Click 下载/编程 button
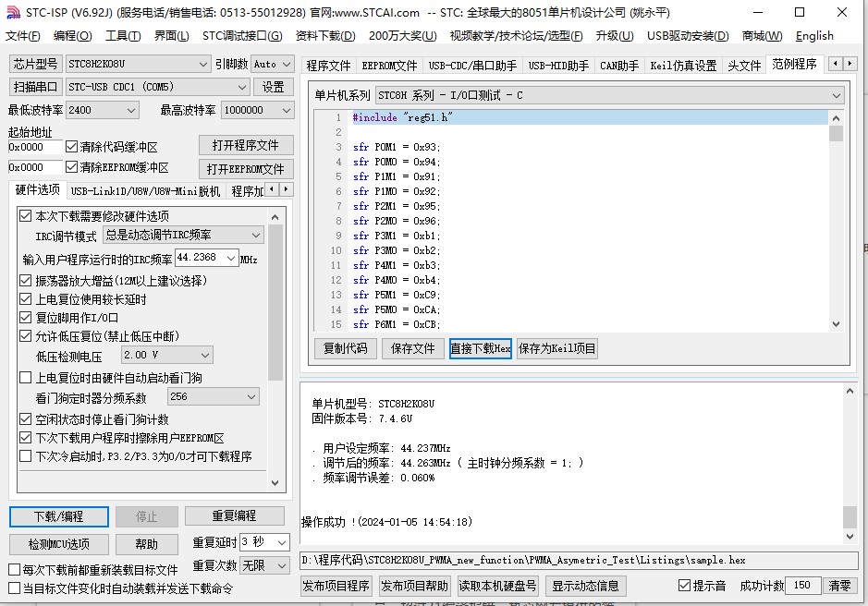The height and width of the screenshot is (606, 868). [x=58, y=516]
